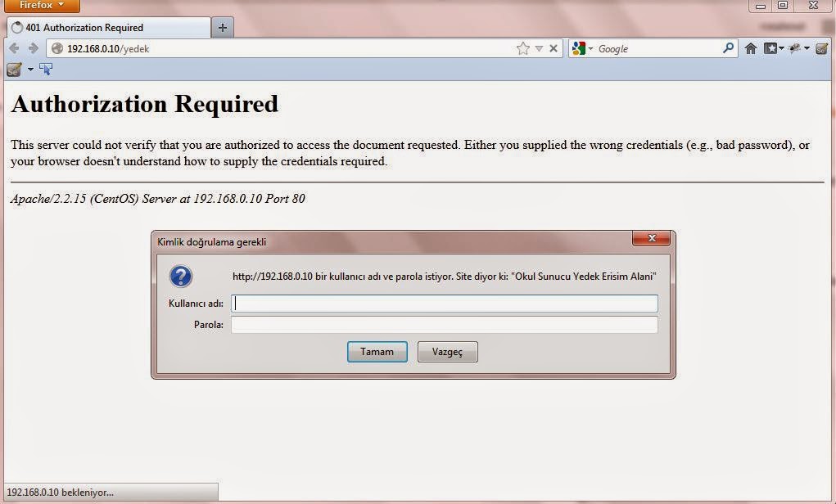Viewport: 836px width, 504px height.
Task: Open the address bar history dropdown
Action: [539, 48]
